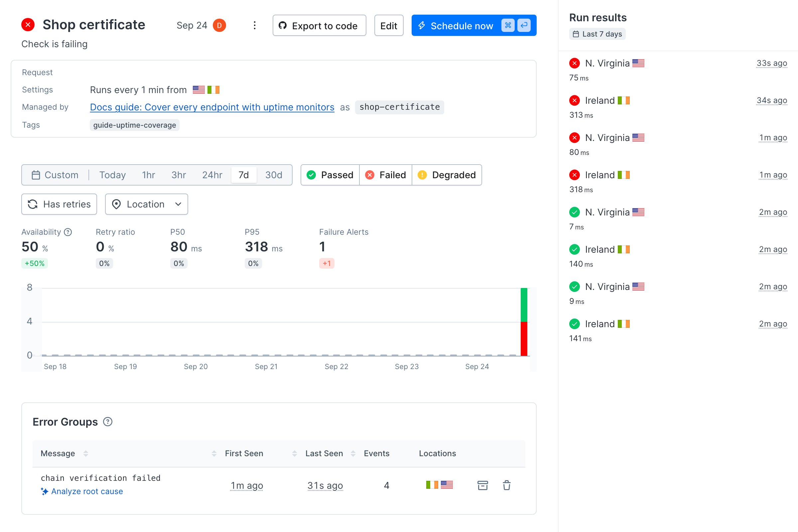The width and height of the screenshot is (798, 532).
Task: Open the Custom date range picker
Action: 55,175
